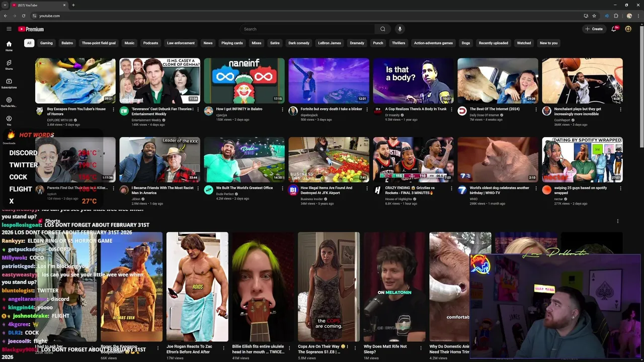Go back in the browser
Screen dimensions: 644x362
[x=6, y=16]
